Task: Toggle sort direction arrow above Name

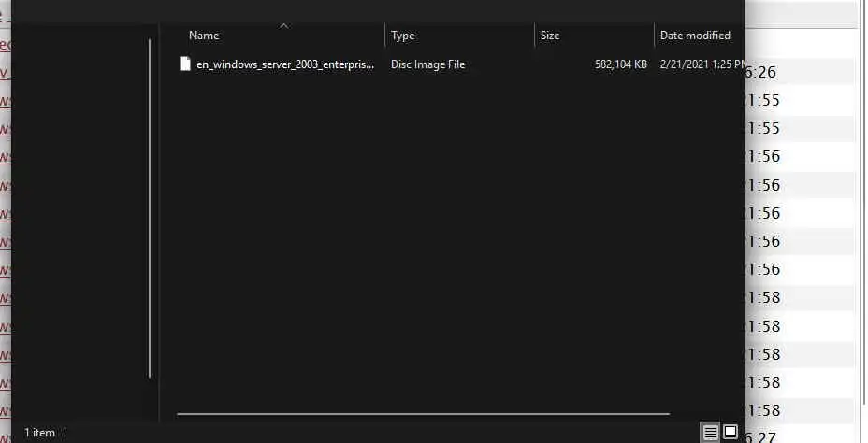Action: (284, 25)
